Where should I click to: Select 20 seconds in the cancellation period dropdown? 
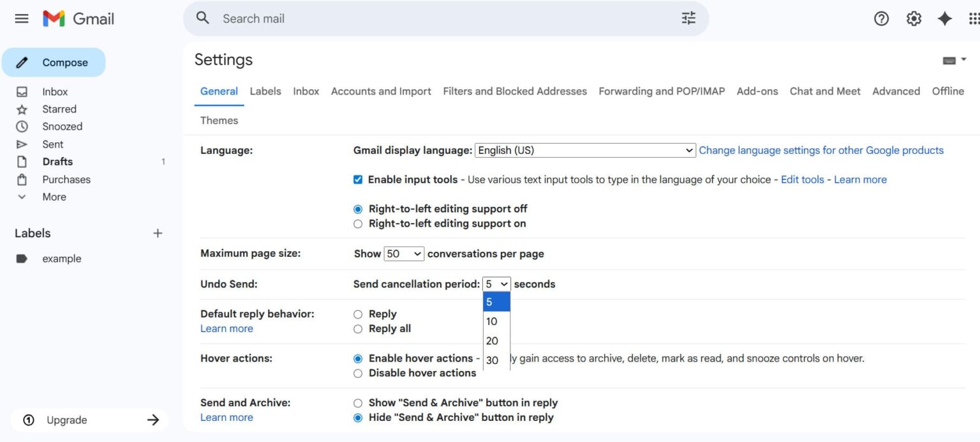pyautogui.click(x=492, y=340)
